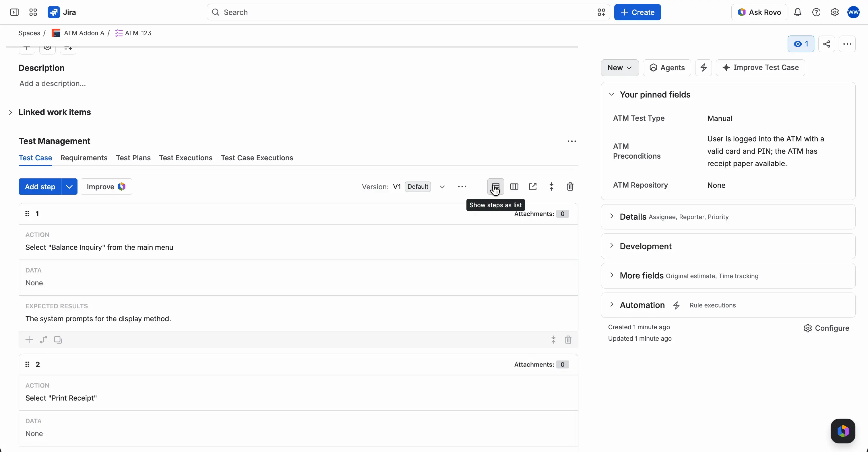Delete step 1 trash icon

(568, 340)
